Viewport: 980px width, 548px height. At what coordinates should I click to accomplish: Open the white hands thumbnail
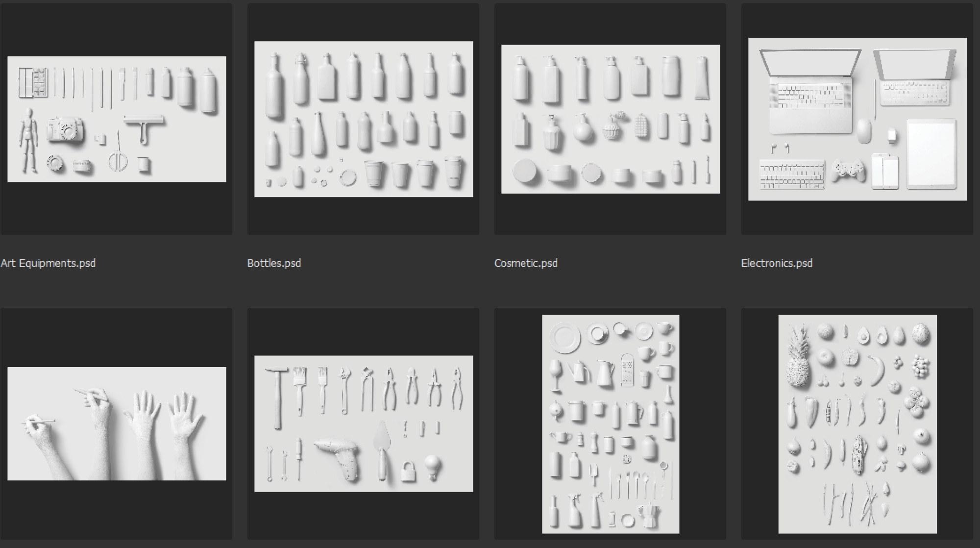(x=117, y=423)
